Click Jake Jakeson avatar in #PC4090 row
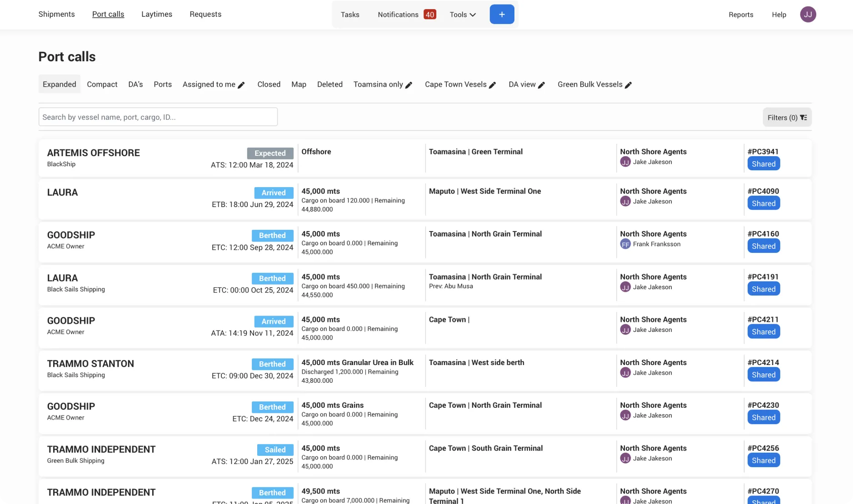Viewport: 853px width, 504px height. (x=625, y=202)
